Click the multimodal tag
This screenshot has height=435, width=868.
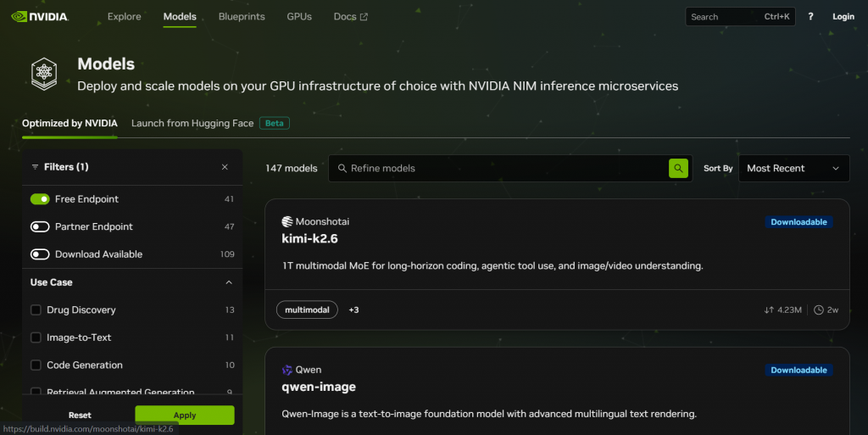[x=307, y=310]
